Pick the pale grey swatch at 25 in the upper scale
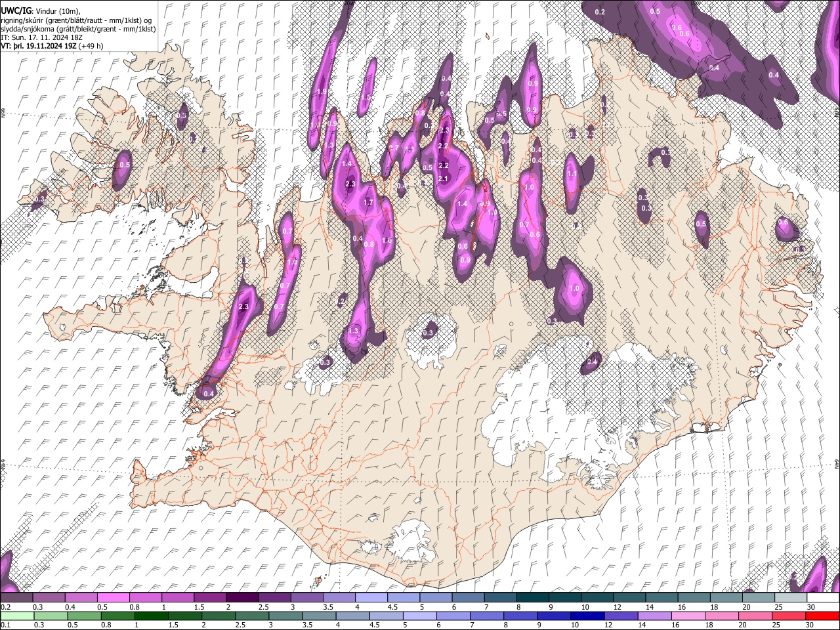The width and height of the screenshot is (840, 630). click(790, 598)
